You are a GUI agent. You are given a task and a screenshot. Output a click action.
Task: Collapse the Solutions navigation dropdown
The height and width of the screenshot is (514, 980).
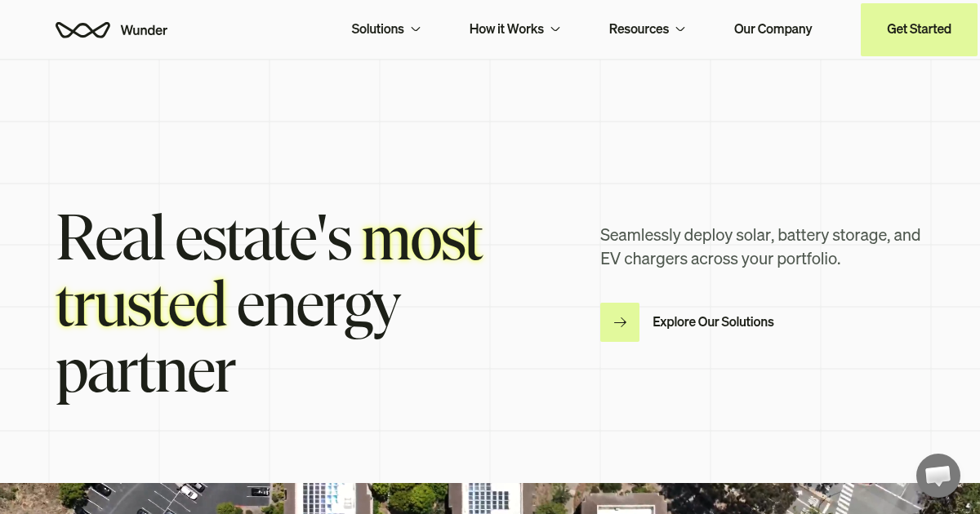(x=385, y=29)
